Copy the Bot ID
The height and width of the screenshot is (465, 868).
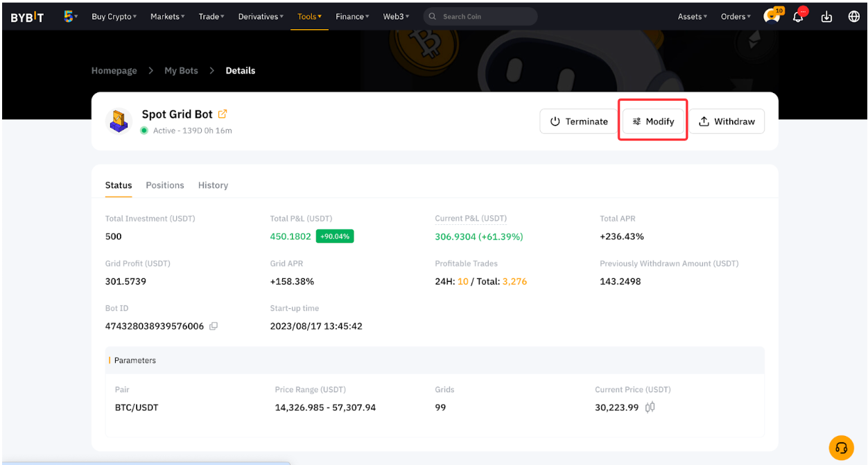214,326
